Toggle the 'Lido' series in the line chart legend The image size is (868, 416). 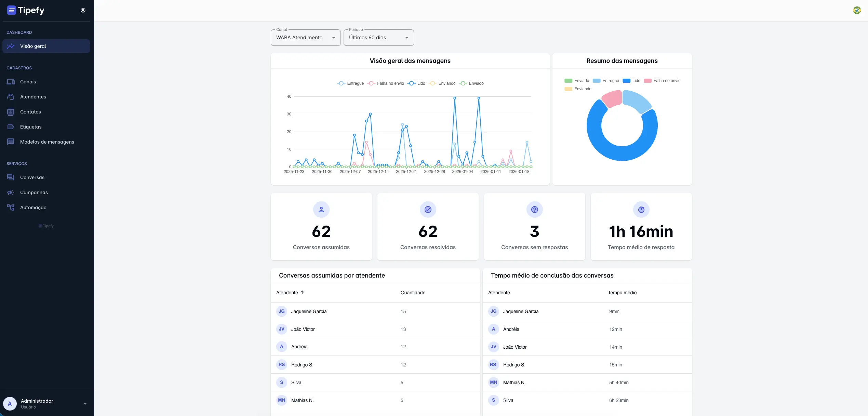tap(416, 83)
